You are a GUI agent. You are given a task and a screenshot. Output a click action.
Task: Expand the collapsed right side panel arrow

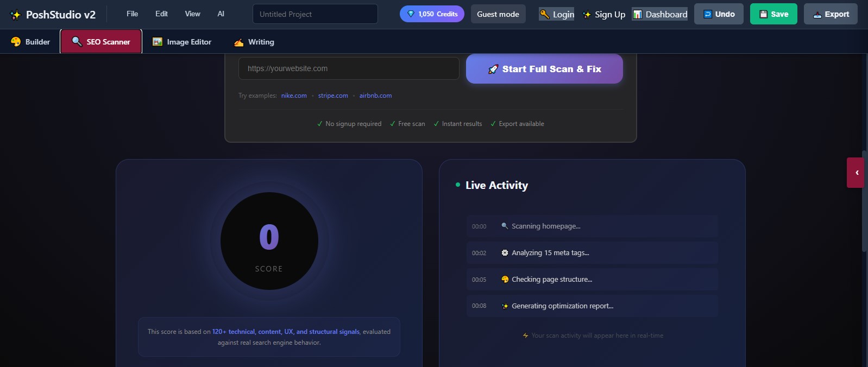[856, 173]
